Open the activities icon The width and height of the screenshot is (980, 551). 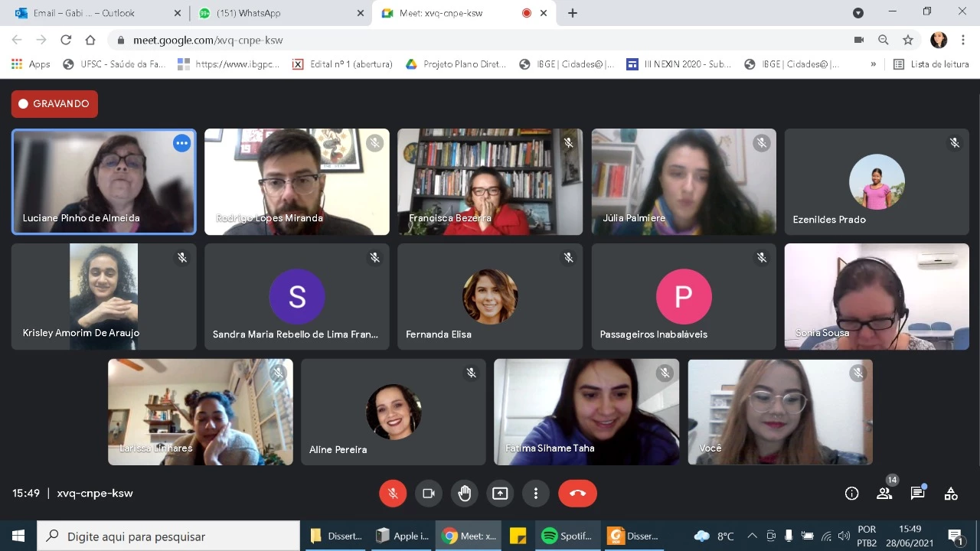pyautogui.click(x=951, y=494)
